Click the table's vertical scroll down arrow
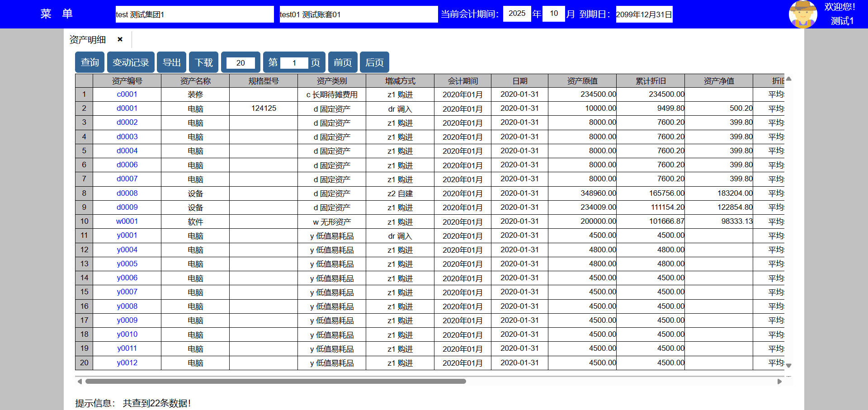The height and width of the screenshot is (410, 868). (x=788, y=365)
